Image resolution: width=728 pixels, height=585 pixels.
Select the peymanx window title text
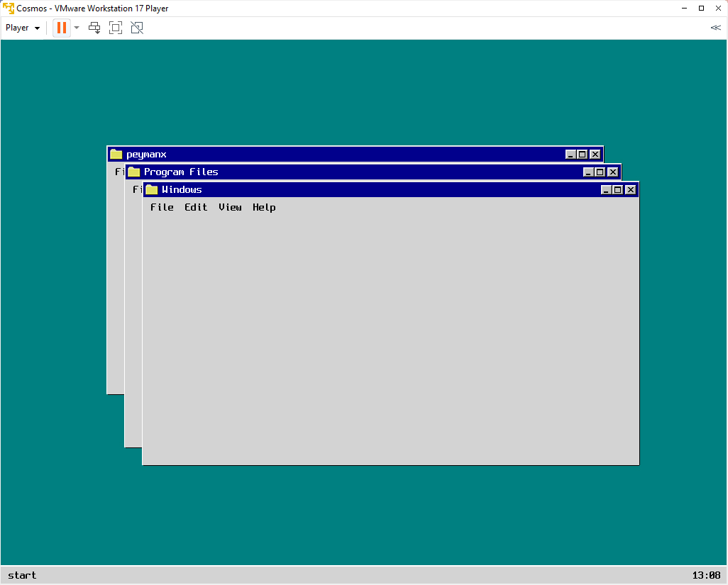pos(146,155)
